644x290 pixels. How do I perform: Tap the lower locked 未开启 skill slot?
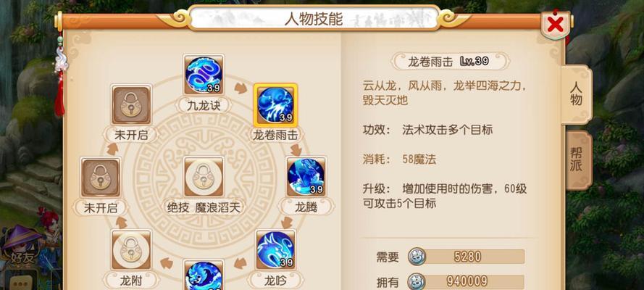(x=101, y=177)
